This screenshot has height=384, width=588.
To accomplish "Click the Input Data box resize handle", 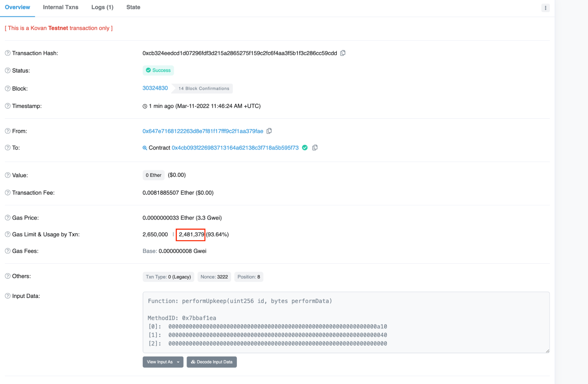I will [x=547, y=351].
